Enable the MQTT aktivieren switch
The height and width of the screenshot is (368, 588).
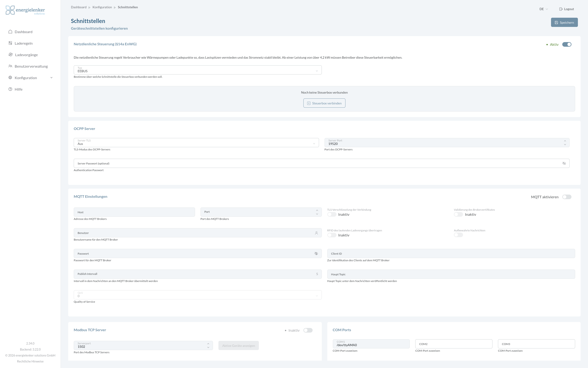[567, 197]
